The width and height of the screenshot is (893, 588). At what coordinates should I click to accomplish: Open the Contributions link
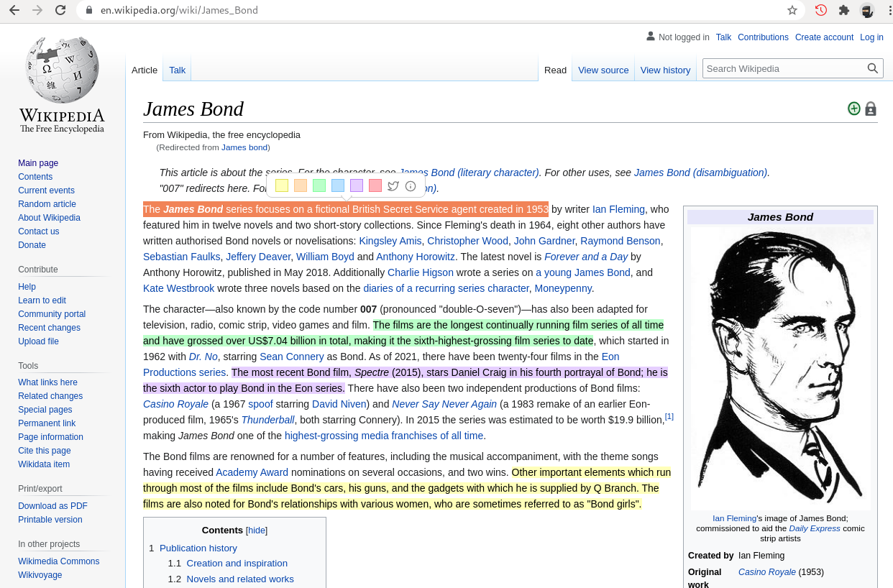point(763,37)
